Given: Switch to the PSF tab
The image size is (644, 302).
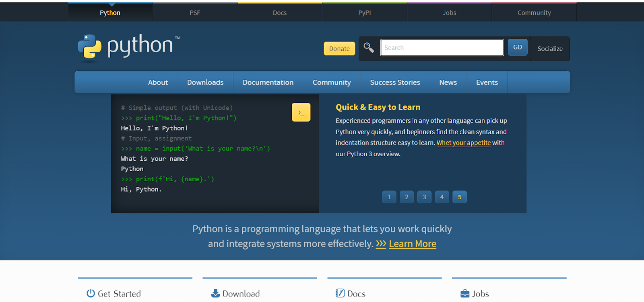Looking at the screenshot, I should [195, 12].
